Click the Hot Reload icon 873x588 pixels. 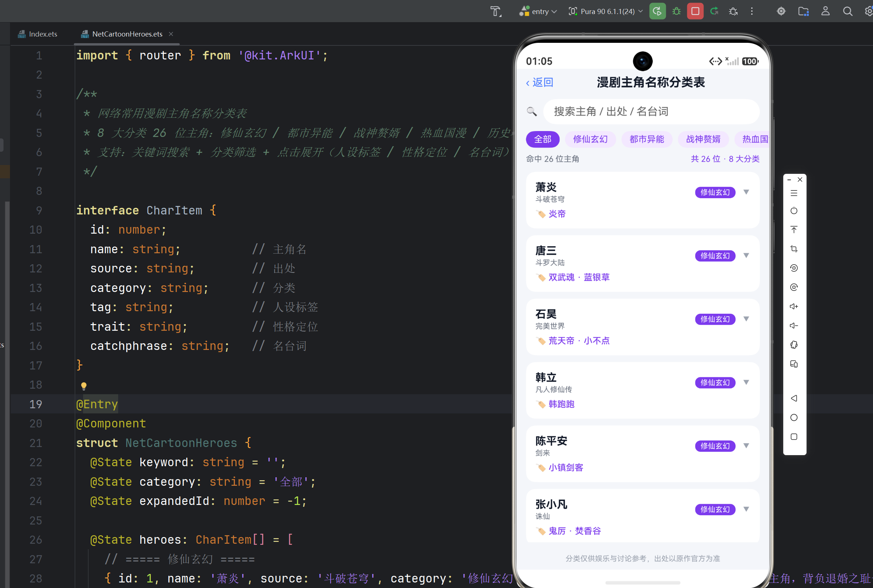tap(714, 11)
